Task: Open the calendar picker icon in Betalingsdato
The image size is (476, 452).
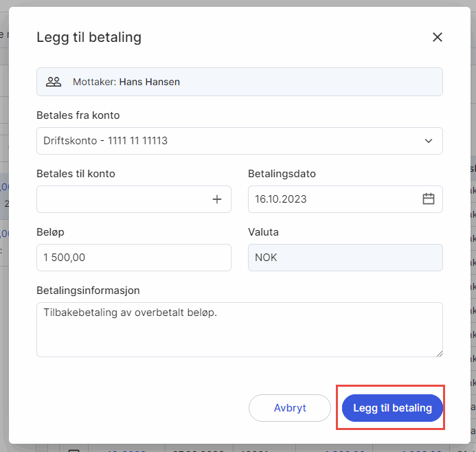Action: [429, 199]
